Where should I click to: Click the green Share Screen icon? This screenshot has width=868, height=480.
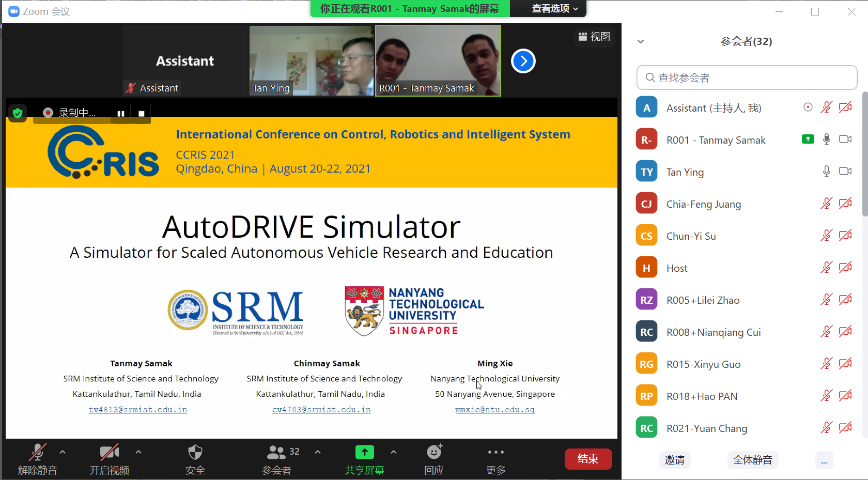click(x=364, y=453)
